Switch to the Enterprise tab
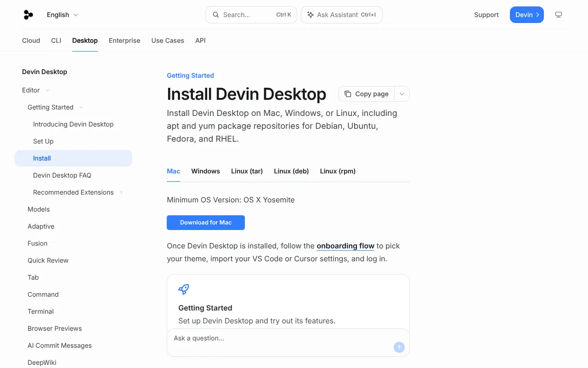588x368 pixels. pos(124,40)
